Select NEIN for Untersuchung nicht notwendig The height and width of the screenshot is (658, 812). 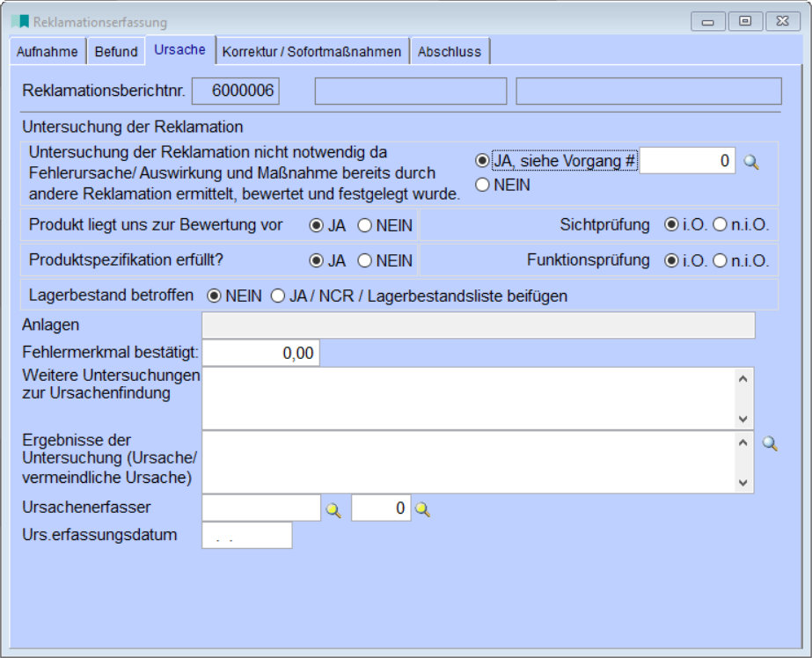[482, 186]
